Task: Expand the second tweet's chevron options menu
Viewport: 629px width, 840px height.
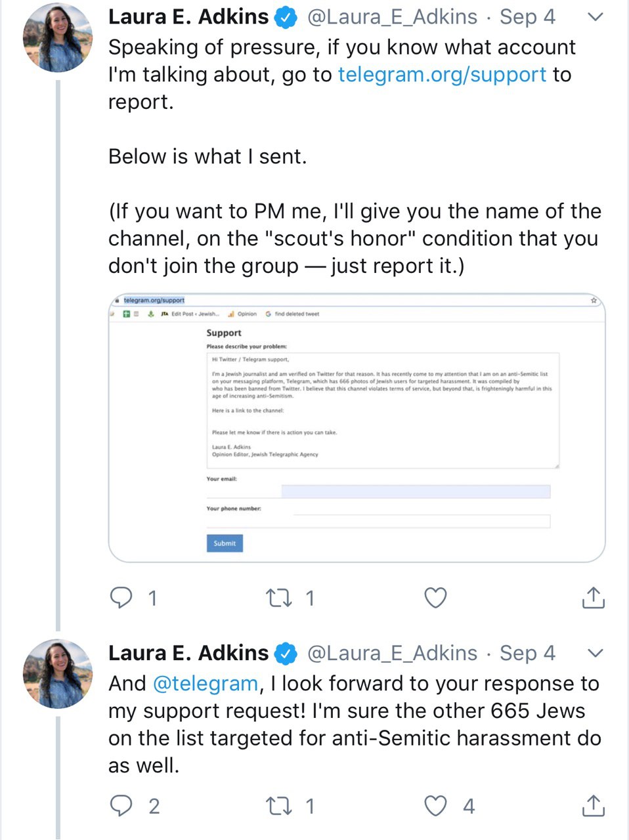Action: (595, 653)
